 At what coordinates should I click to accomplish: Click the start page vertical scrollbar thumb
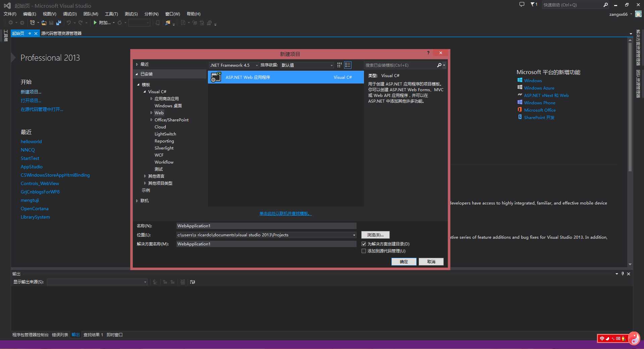630,107
